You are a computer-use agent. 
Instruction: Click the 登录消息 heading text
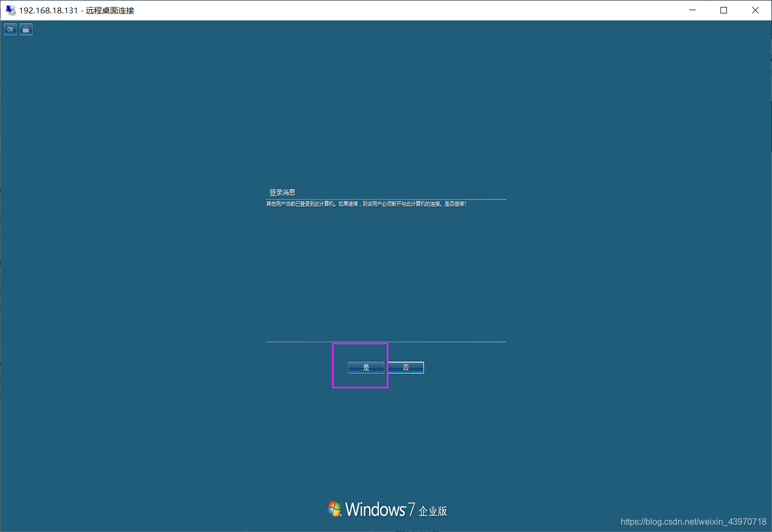[x=282, y=193]
